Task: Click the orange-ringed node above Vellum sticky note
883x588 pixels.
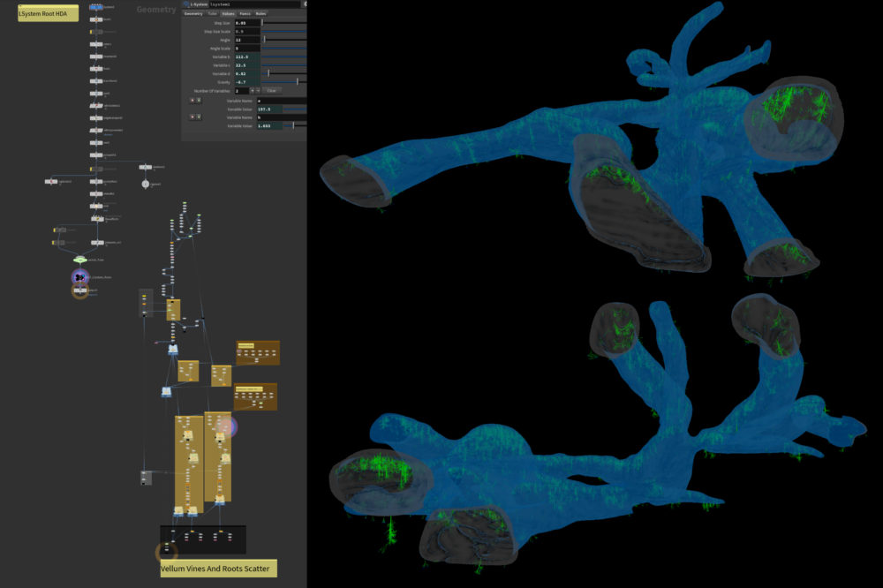Action: click(x=166, y=553)
